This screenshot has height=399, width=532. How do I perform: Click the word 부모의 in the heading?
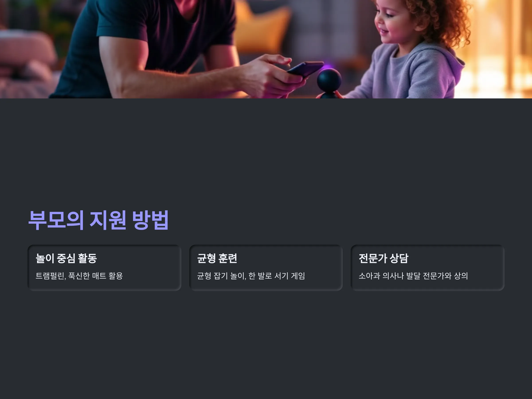56,220
